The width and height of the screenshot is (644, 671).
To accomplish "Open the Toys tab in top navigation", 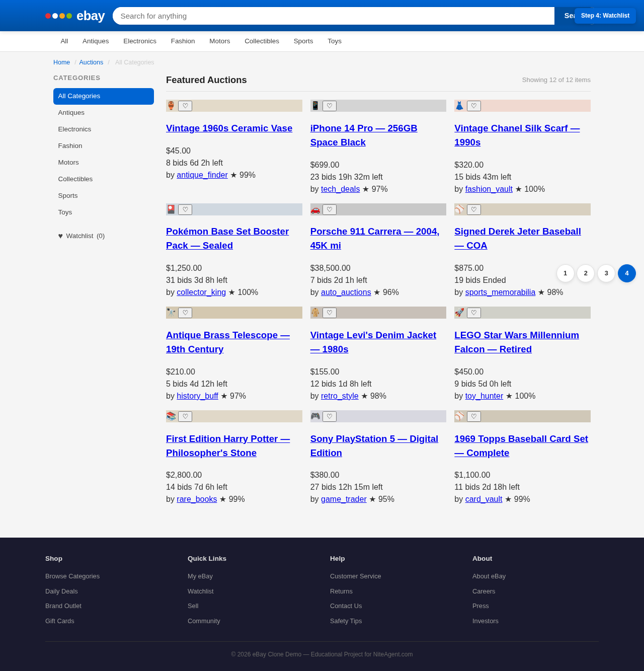I will (x=335, y=41).
